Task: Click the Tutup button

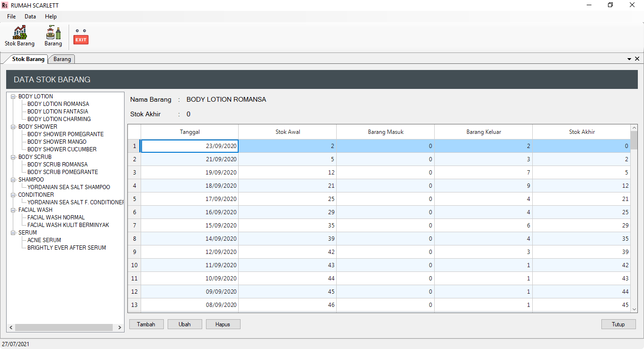Action: 618,324
